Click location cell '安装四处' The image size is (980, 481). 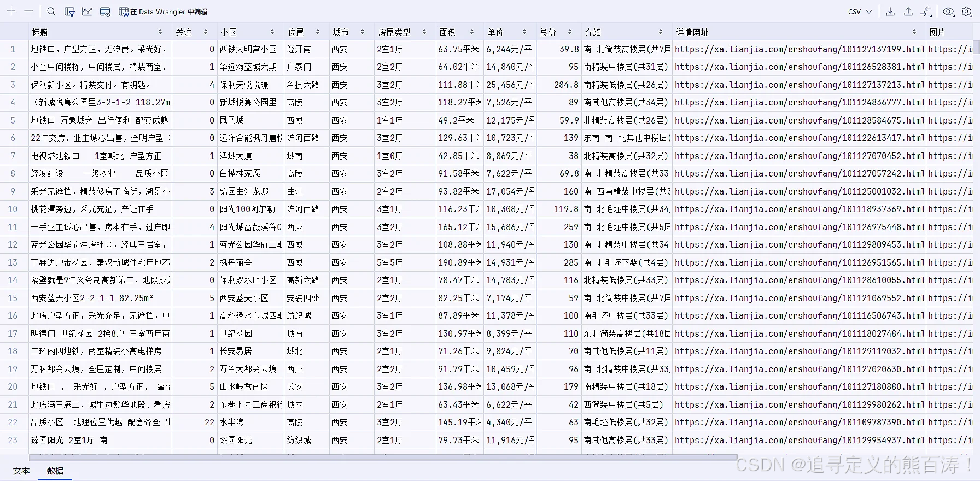point(303,298)
